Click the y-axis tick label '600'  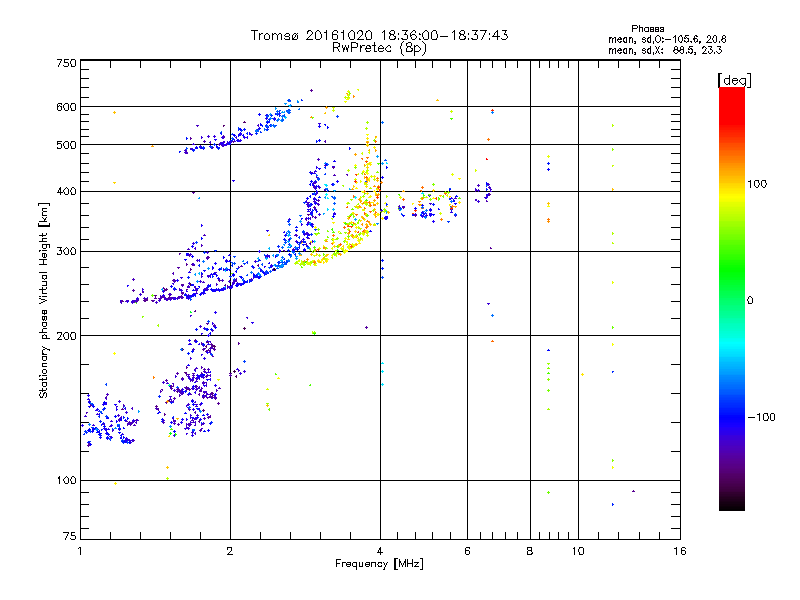[66, 107]
